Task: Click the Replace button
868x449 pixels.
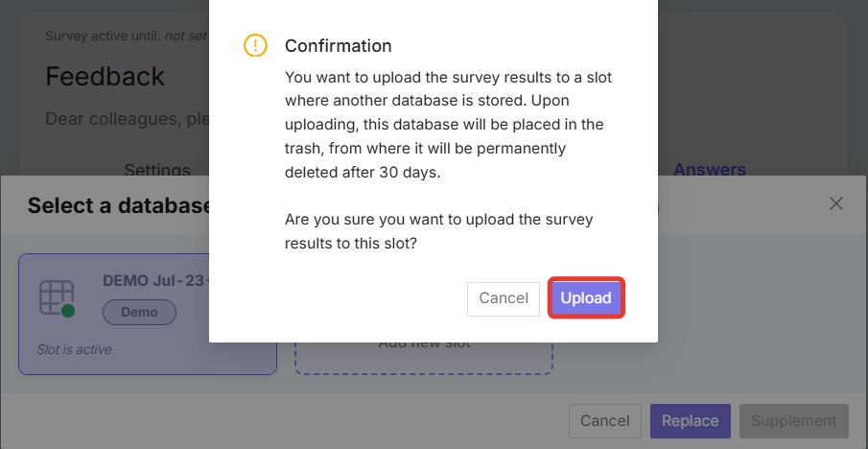Action: coord(690,420)
